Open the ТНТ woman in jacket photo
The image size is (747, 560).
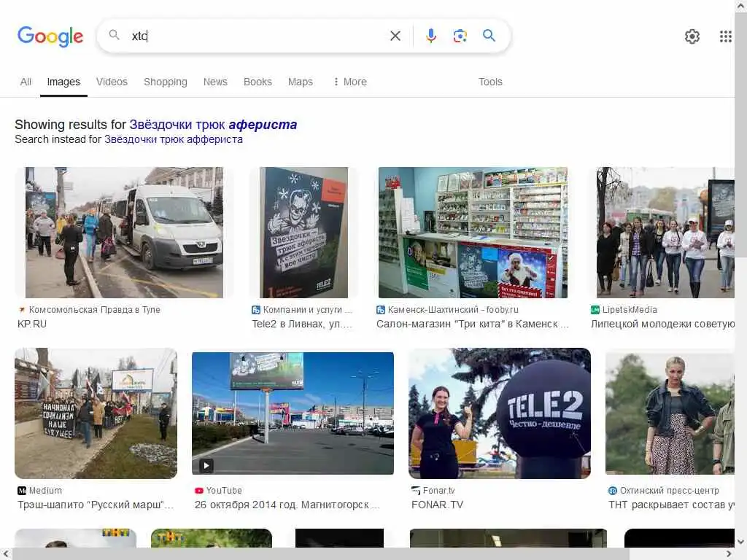[670, 413]
